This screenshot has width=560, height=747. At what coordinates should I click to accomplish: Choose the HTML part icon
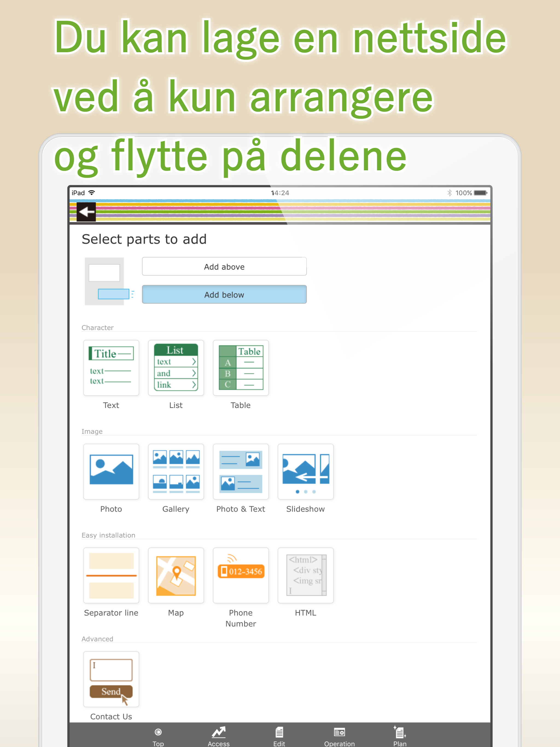click(x=305, y=575)
